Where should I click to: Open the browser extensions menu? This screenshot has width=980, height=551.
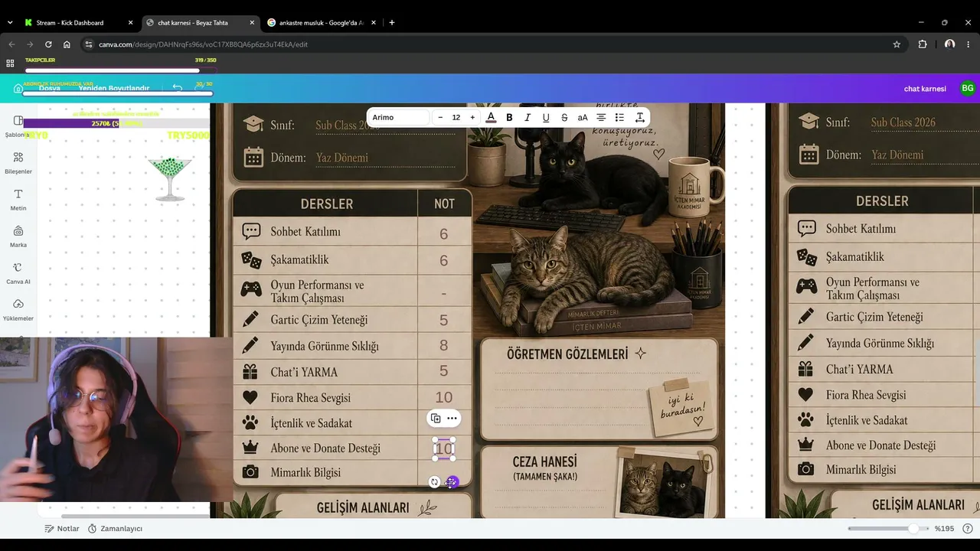[x=923, y=44]
